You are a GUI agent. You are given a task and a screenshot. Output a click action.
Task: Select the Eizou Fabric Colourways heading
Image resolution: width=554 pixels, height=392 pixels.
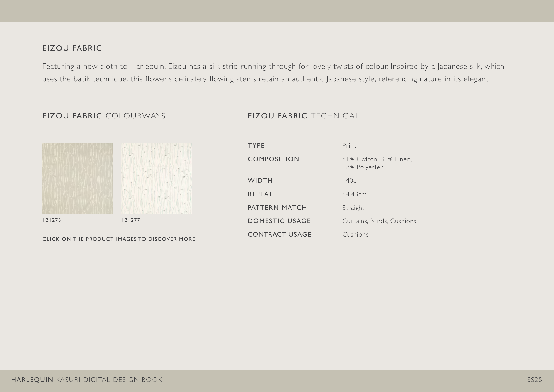(x=104, y=116)
